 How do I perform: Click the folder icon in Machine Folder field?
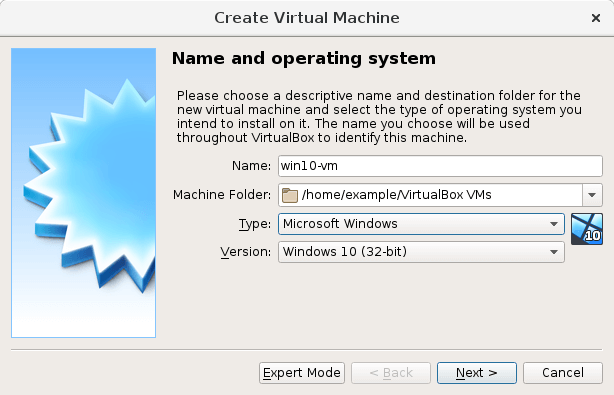pos(290,195)
